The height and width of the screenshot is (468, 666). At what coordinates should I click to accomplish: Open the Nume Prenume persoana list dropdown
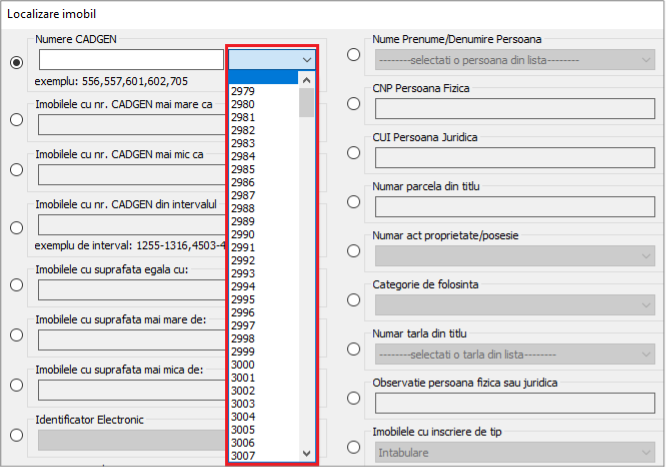[645, 60]
